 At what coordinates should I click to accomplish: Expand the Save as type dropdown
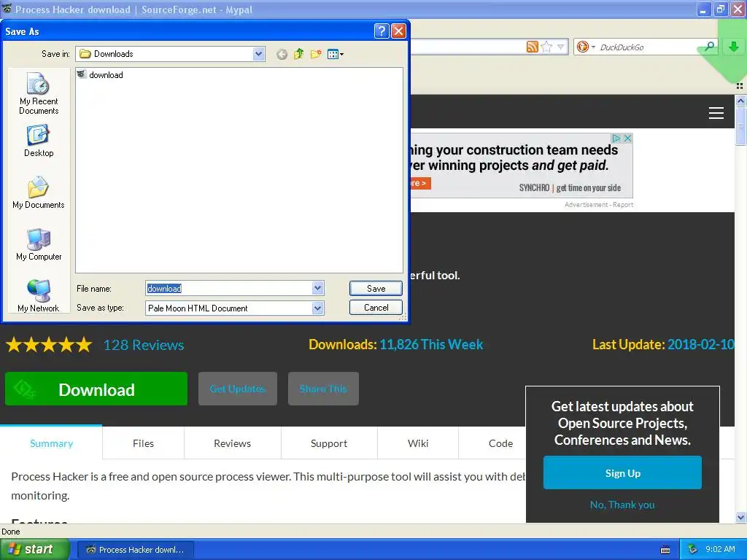318,308
